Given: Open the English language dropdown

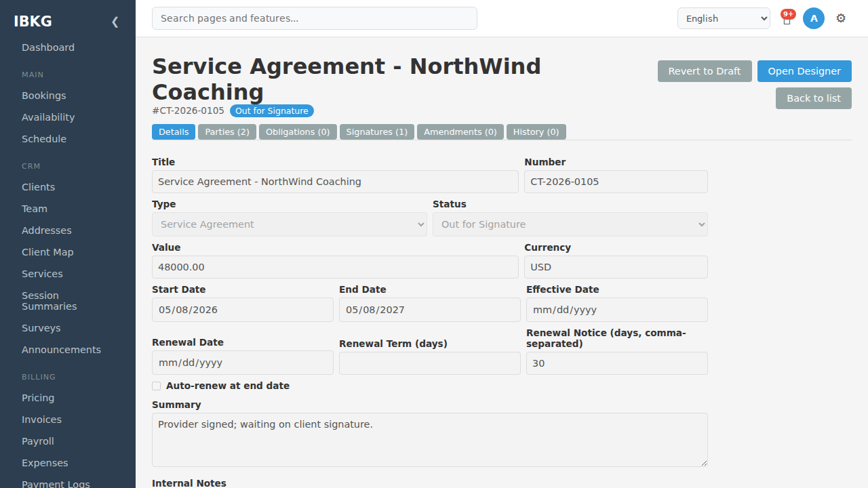Looking at the screenshot, I should click(x=724, y=18).
